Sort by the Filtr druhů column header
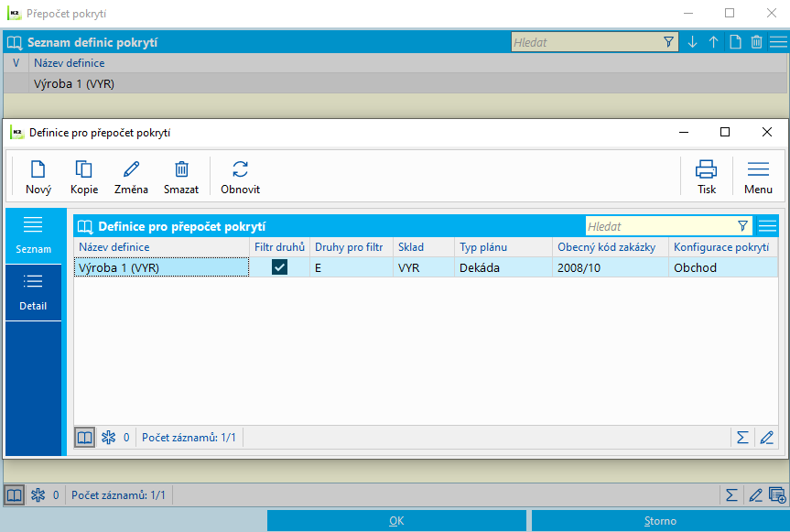 click(279, 247)
